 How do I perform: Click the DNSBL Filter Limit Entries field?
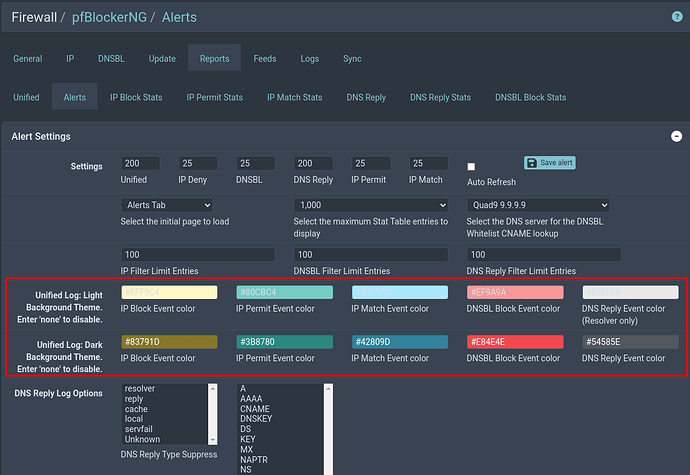tap(371, 254)
